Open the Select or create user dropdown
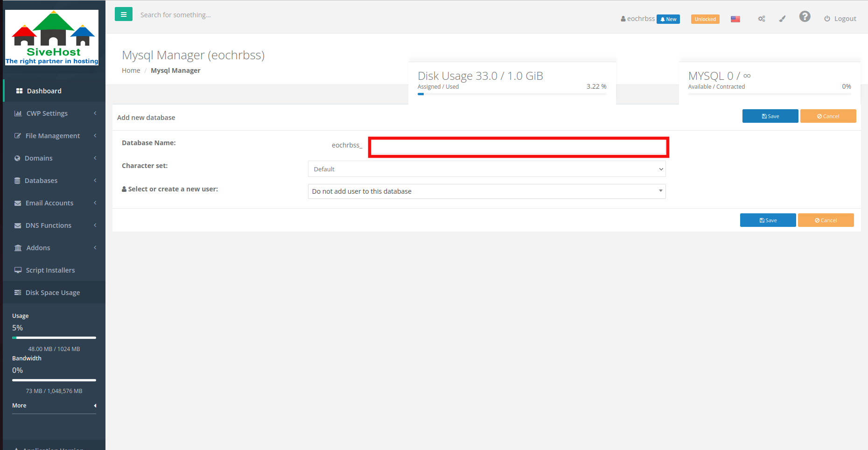The image size is (868, 450). (x=487, y=191)
